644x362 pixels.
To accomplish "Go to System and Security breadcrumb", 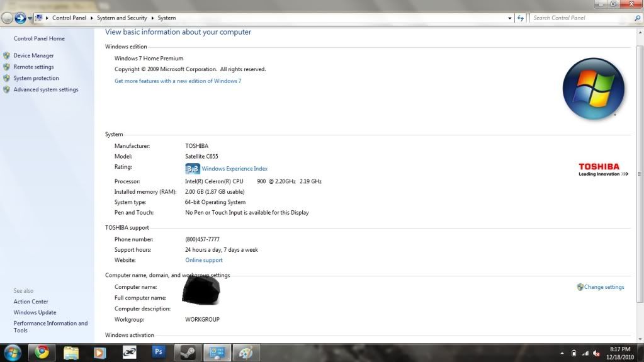I will click(122, 18).
